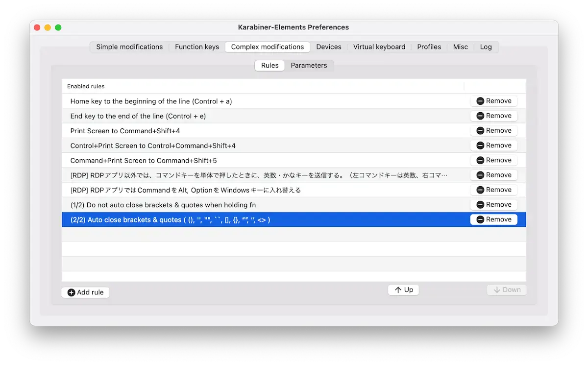Select (2/2) Auto close brackets & quotes row
This screenshot has height=365, width=588.
click(294, 219)
